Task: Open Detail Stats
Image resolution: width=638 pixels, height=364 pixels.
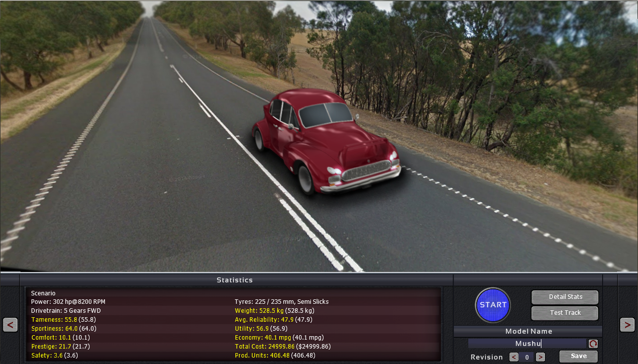Action: [565, 297]
